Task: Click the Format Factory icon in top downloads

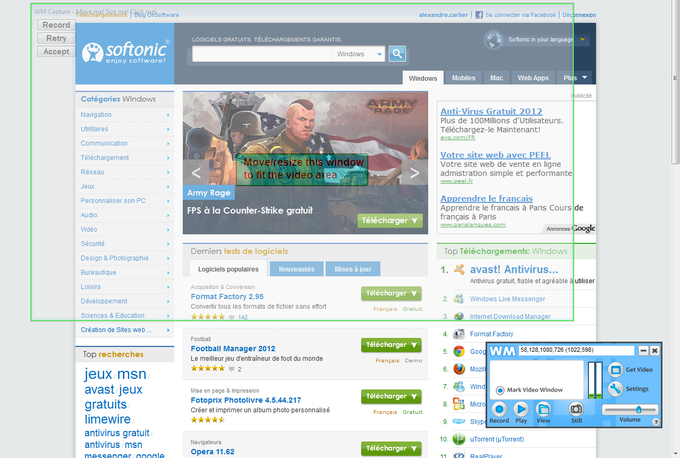Action: 458,334
